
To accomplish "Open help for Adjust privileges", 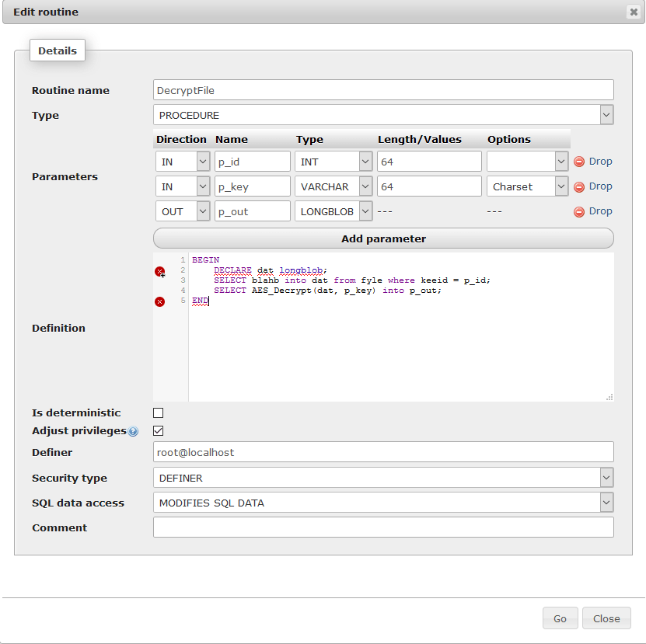I will 132,430.
